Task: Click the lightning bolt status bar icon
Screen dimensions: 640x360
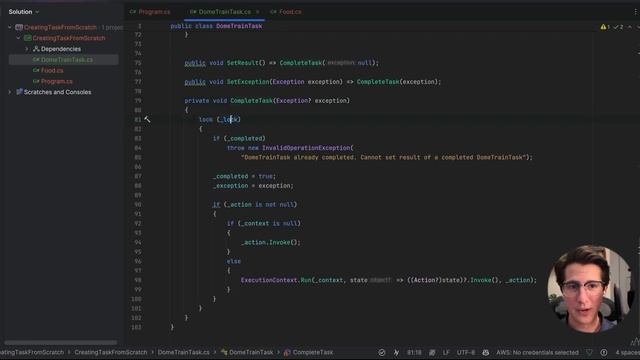Action: tap(396, 352)
